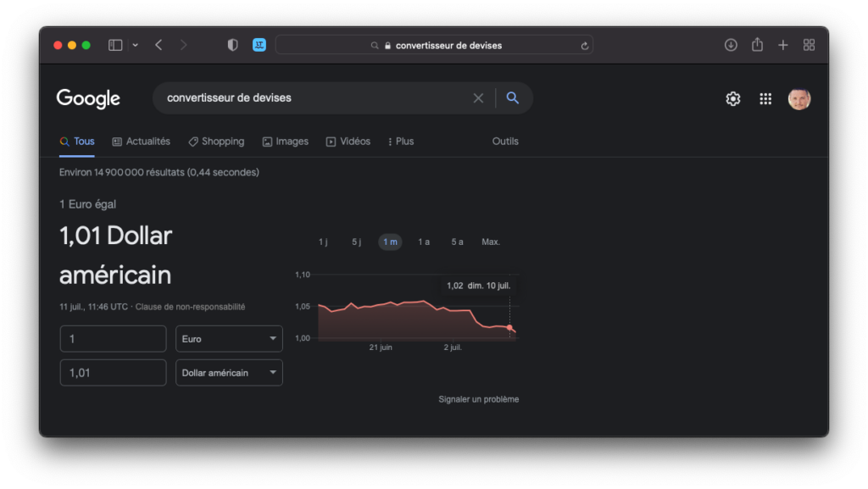The height and width of the screenshot is (489, 868).
Task: Select the 1 m chart range
Action: tap(390, 242)
